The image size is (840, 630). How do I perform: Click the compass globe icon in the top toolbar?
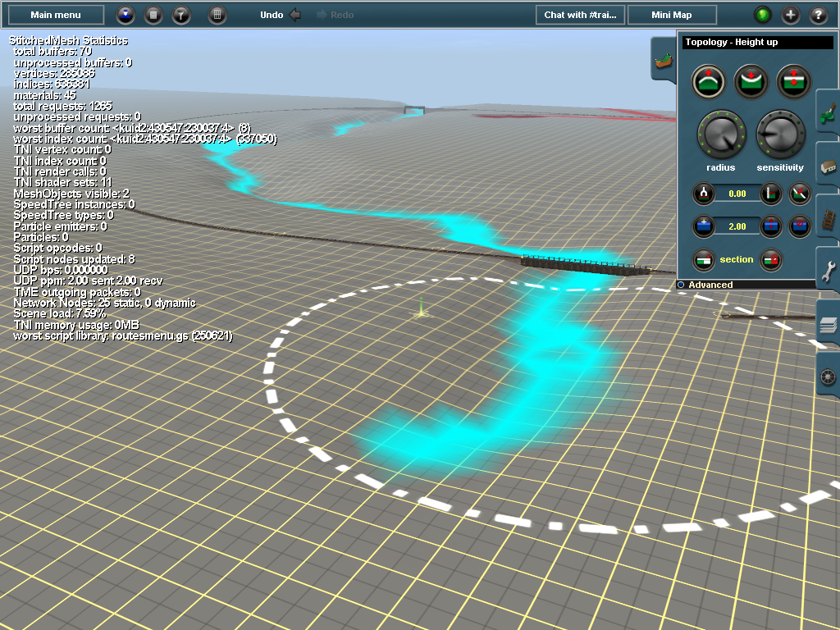click(125, 15)
